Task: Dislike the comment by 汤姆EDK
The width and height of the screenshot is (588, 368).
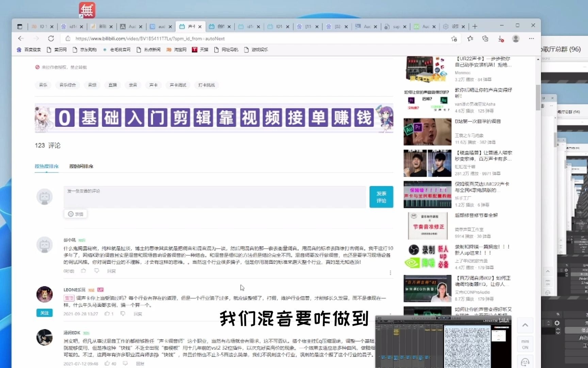Action: click(125, 364)
